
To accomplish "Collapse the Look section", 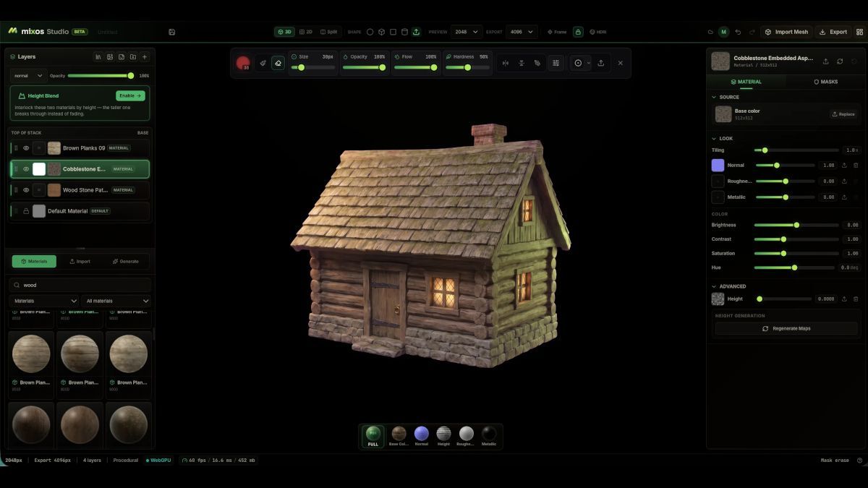I will point(723,138).
